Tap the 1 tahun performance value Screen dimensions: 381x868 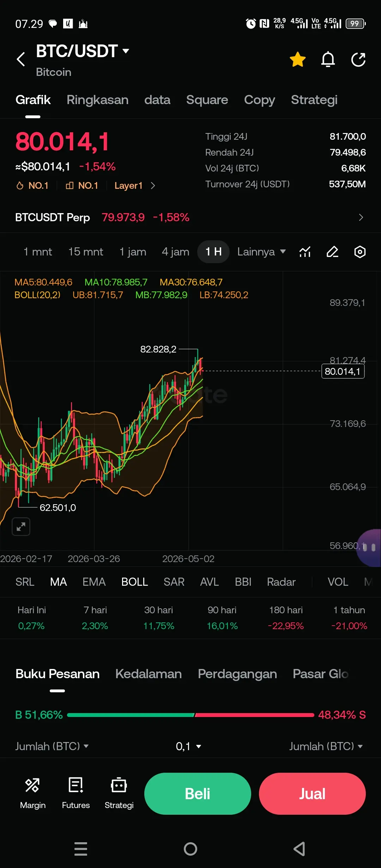pyautogui.click(x=349, y=626)
